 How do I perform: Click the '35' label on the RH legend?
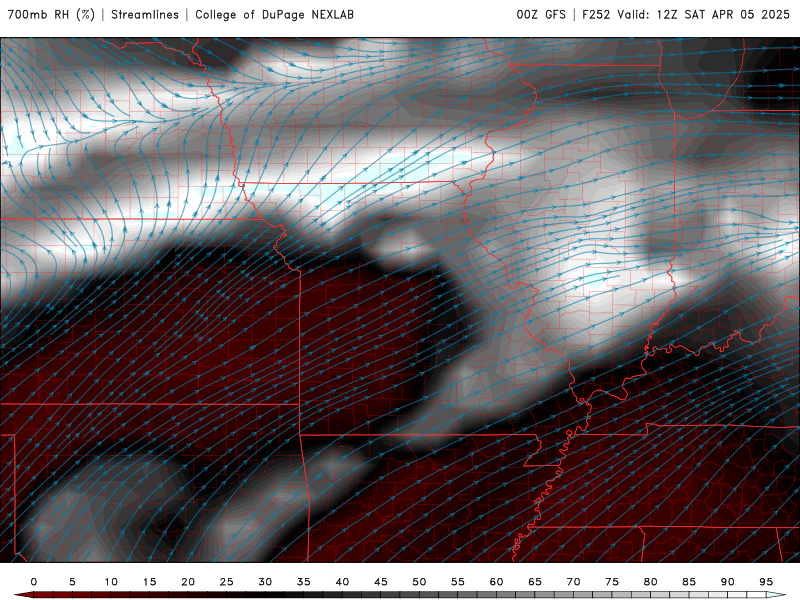click(304, 582)
